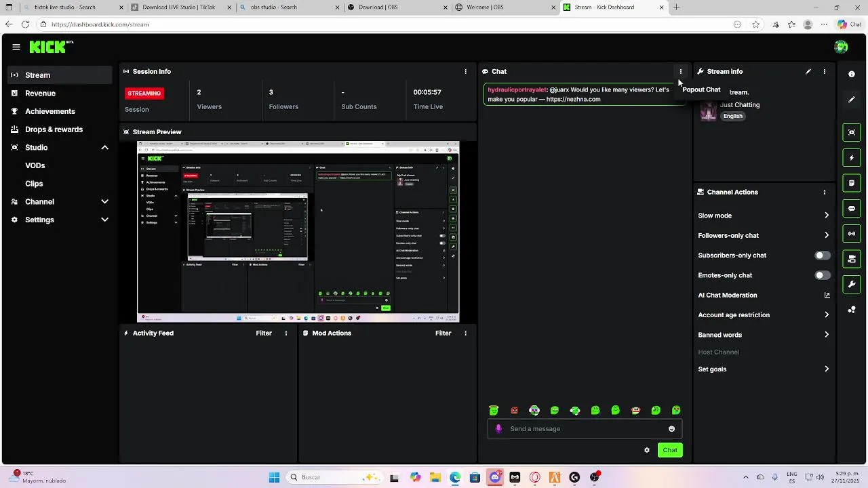Edit stream info with the pencil icon
Image resolution: width=868 pixels, height=488 pixels.
coord(808,71)
